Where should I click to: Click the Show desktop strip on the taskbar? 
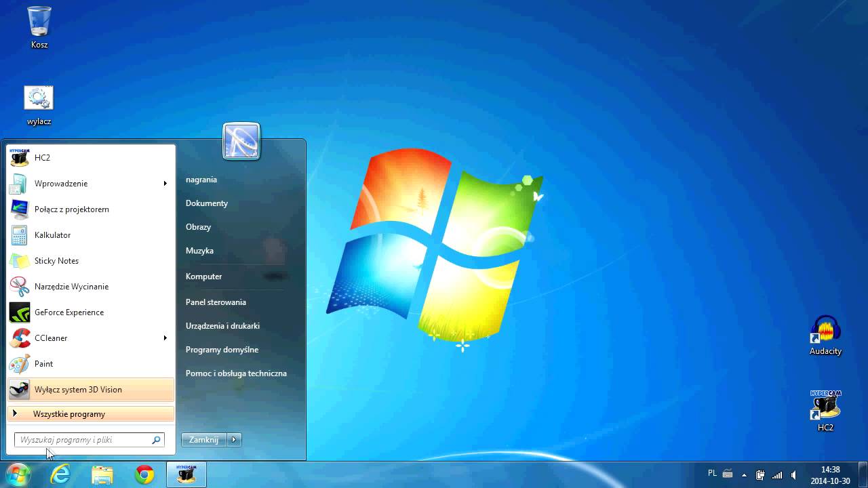click(863, 475)
